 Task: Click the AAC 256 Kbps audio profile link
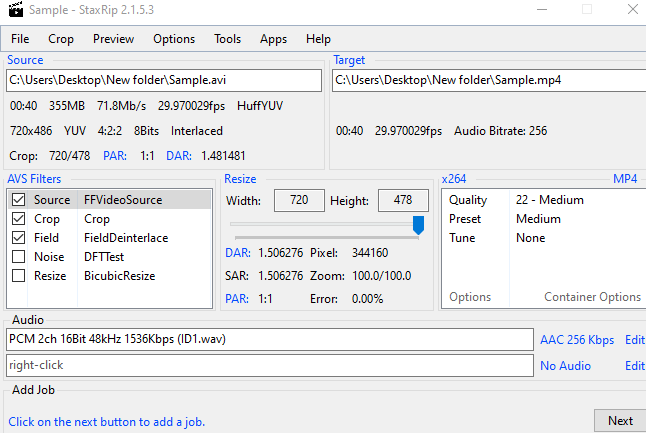coord(577,340)
